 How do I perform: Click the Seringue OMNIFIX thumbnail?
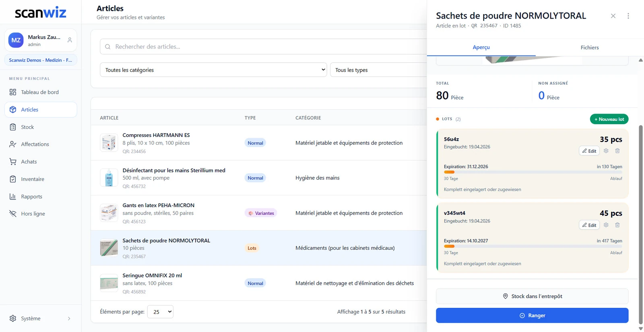click(x=109, y=283)
